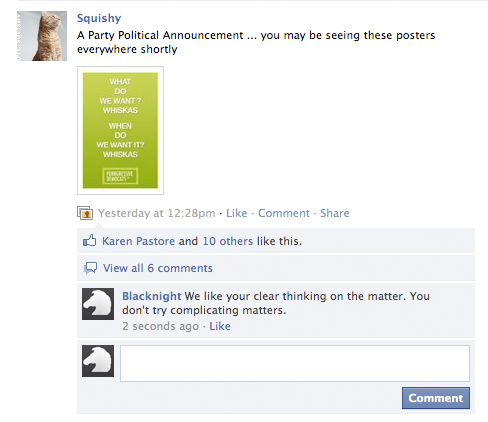Like Squishy's post
This screenshot has width=488, height=422.
coord(237,213)
